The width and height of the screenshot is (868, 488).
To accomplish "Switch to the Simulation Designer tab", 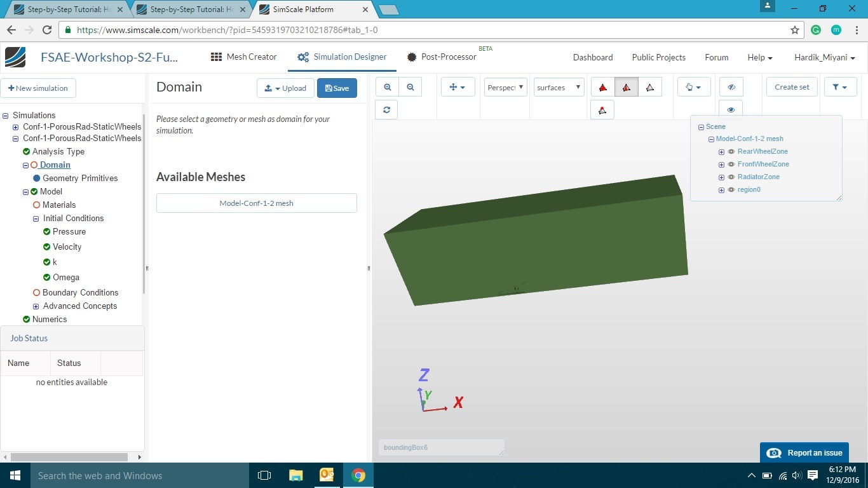I will 342,57.
